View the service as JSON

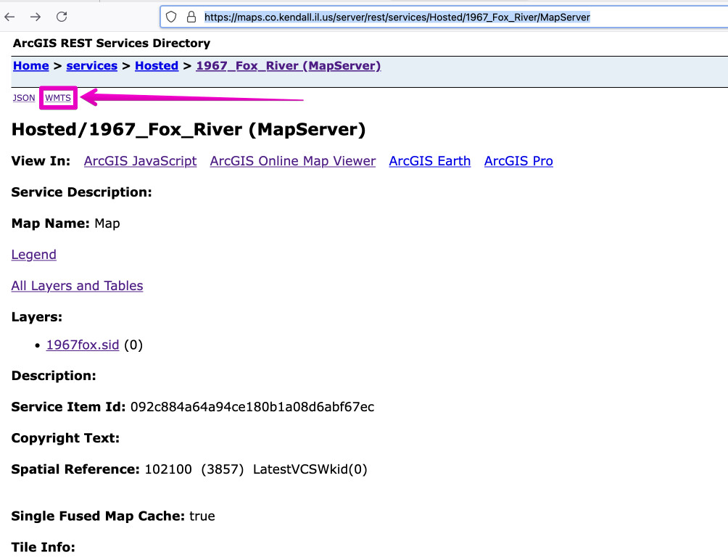pos(24,98)
